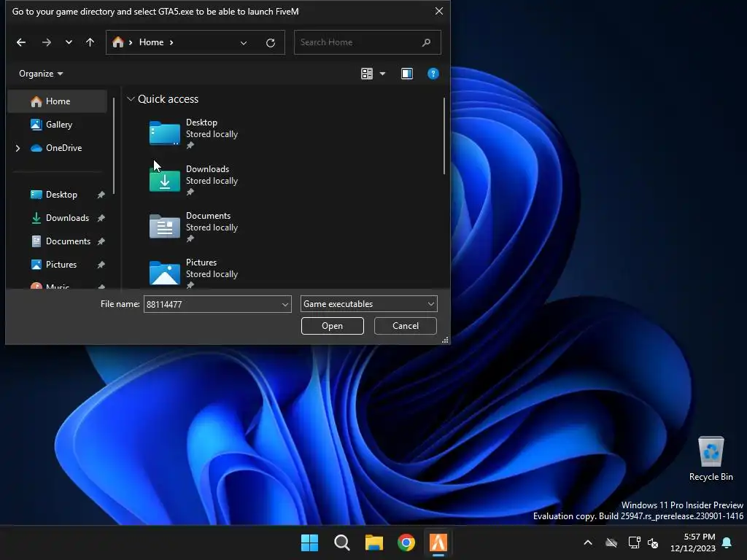Show hidden system tray icons

click(588, 542)
